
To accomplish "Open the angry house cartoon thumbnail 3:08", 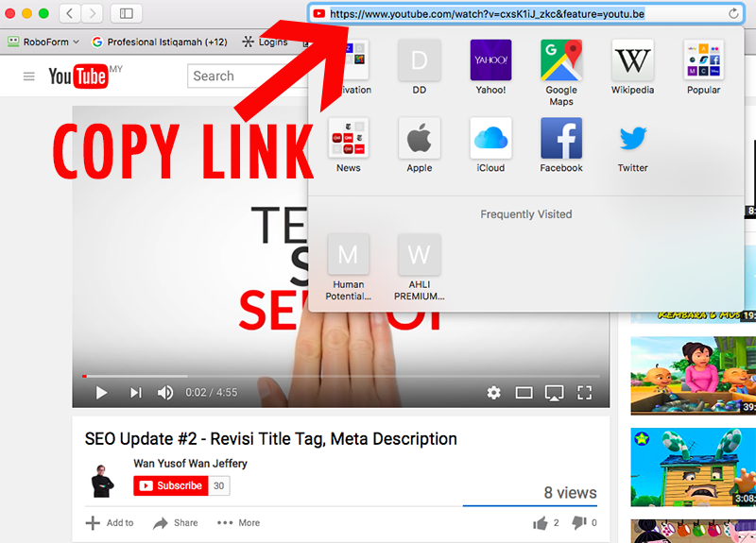I will [693, 467].
